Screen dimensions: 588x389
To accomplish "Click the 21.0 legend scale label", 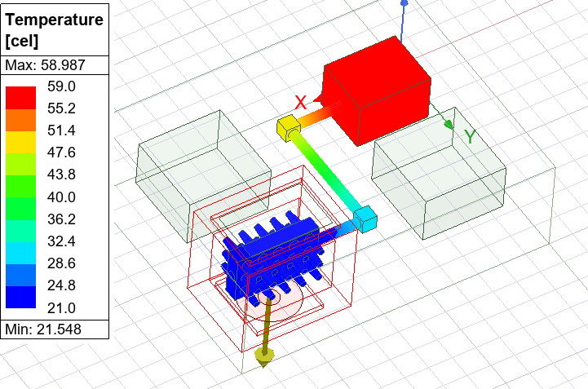I will pos(61,308).
